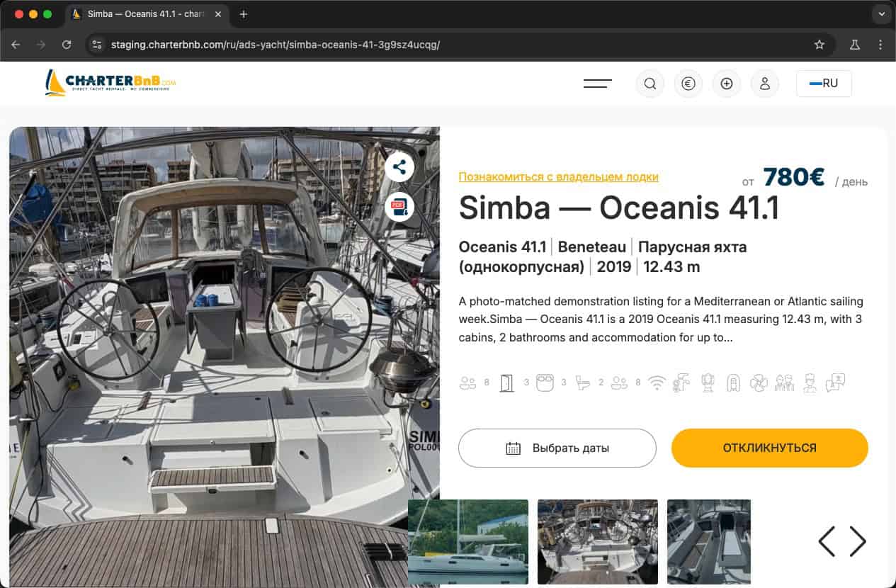Open the hamburger menu in the site header
This screenshot has height=588, width=896.
coord(597,84)
